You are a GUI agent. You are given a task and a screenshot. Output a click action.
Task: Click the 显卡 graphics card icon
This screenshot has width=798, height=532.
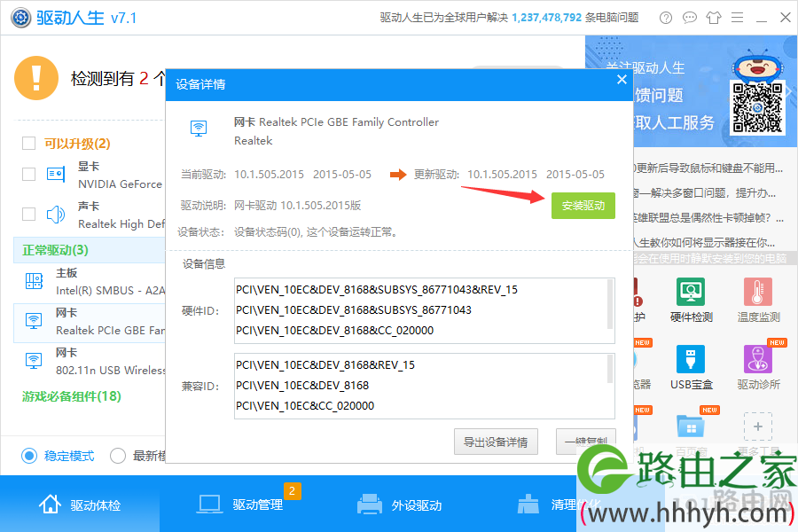tap(56, 174)
